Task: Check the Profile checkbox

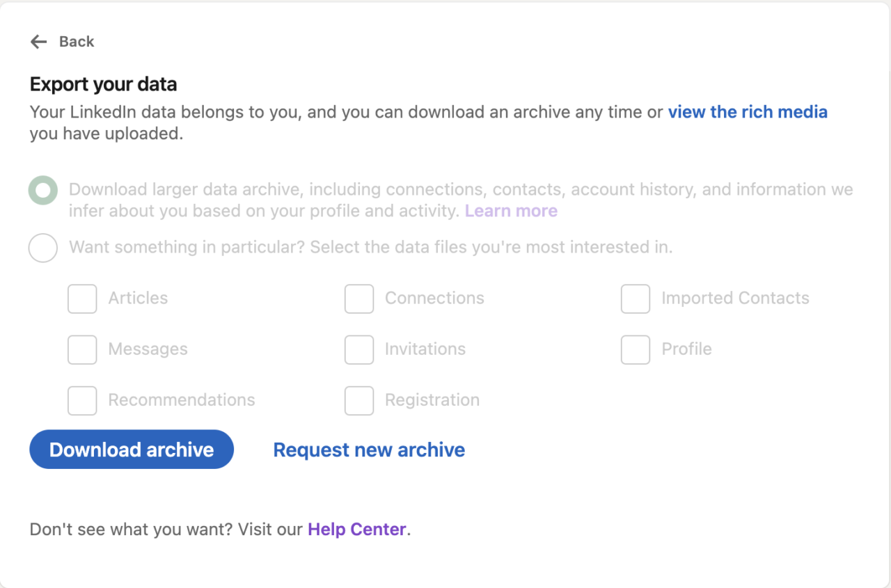Action: (x=635, y=349)
